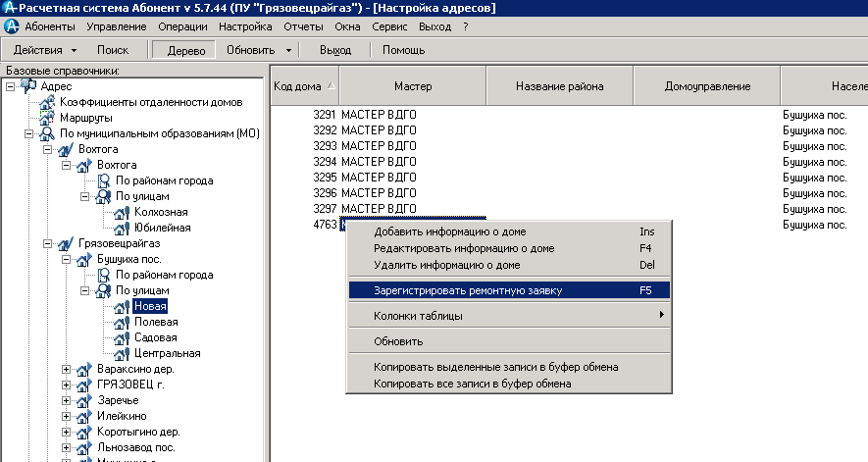This screenshot has width=868, height=462.
Task: Click the street icon next to Колхозная
Action: click(121, 212)
